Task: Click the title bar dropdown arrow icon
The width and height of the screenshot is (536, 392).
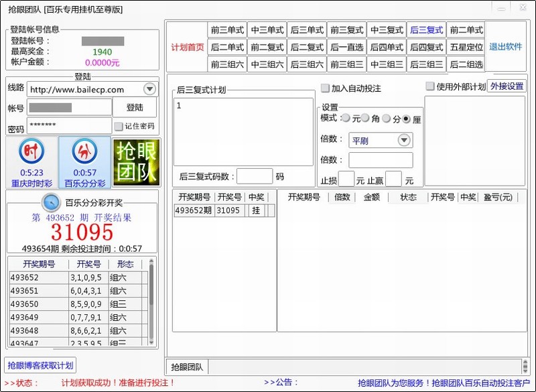Action: tap(496, 7)
